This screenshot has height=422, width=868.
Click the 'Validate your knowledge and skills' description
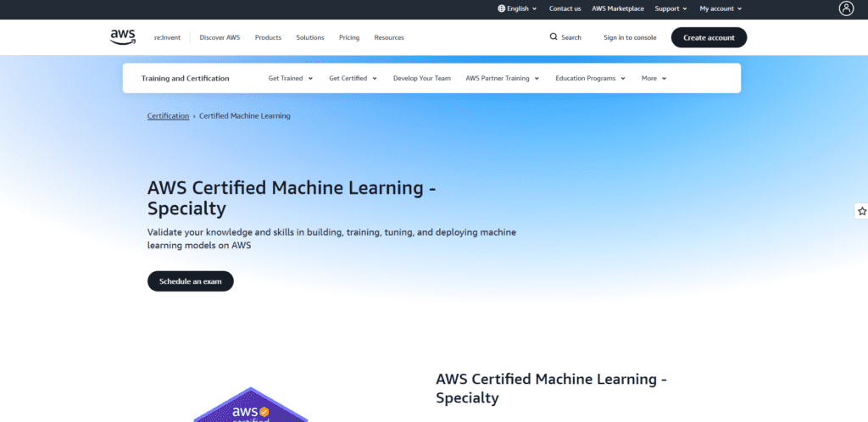[331, 238]
